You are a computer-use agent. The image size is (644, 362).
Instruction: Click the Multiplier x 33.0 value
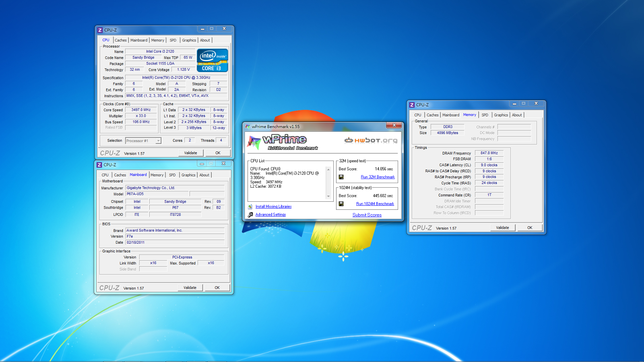pos(141,116)
